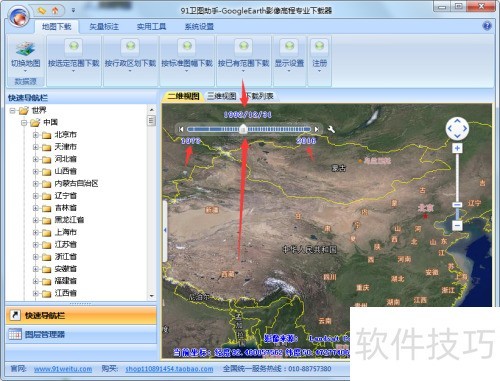Click quick access home icon in title bar

pyautogui.click(x=55, y=11)
